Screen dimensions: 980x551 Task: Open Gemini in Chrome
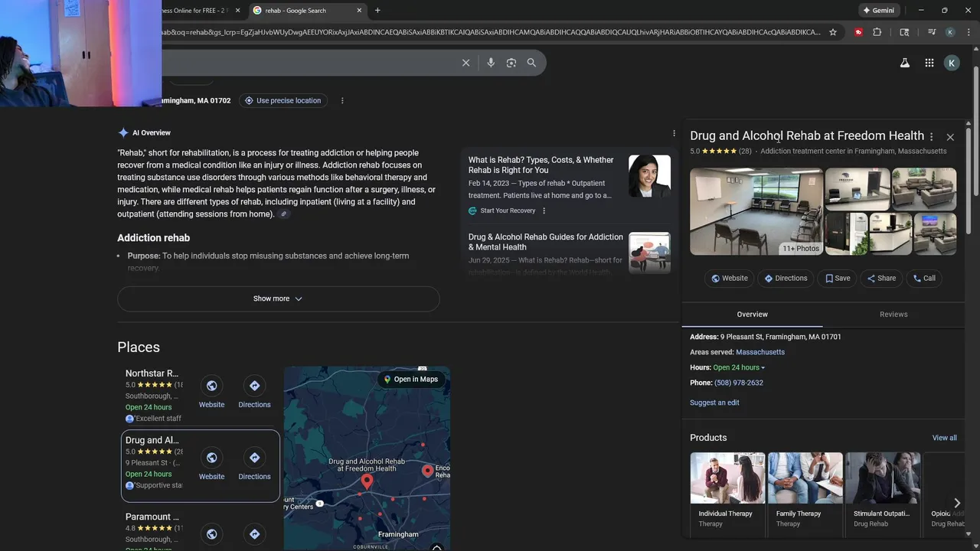coord(879,11)
